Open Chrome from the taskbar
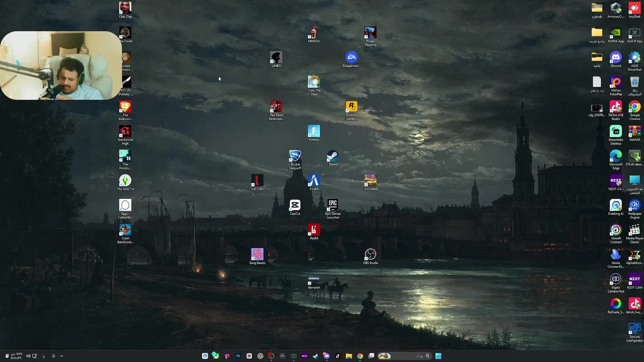 (x=360, y=356)
